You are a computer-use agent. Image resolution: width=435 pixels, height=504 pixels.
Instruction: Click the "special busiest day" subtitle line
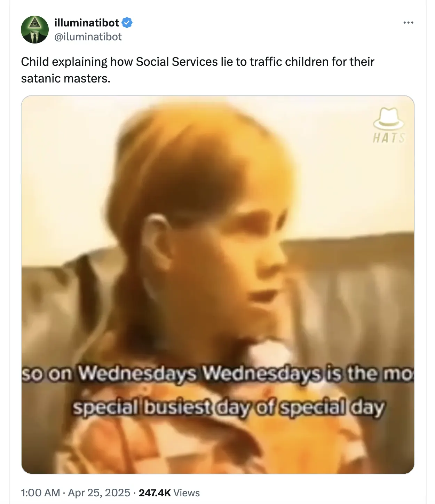click(228, 408)
